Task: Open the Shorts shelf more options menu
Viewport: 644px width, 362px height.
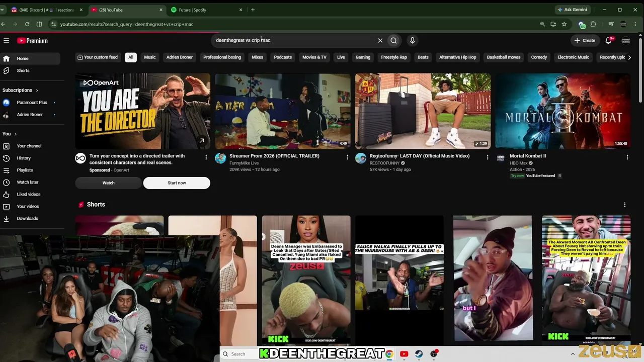Action: 625,205
